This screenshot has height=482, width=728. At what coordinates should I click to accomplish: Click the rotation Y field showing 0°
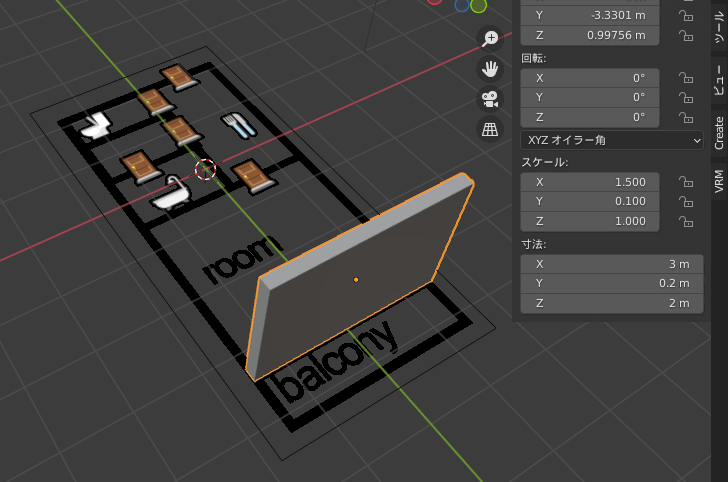pyautogui.click(x=590, y=98)
